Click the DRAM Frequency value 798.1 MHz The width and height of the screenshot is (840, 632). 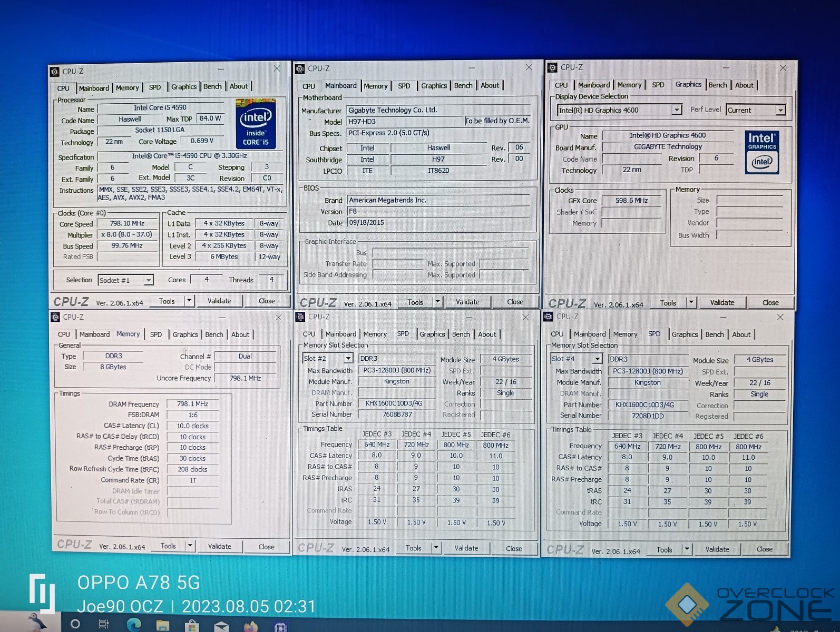tap(192, 404)
